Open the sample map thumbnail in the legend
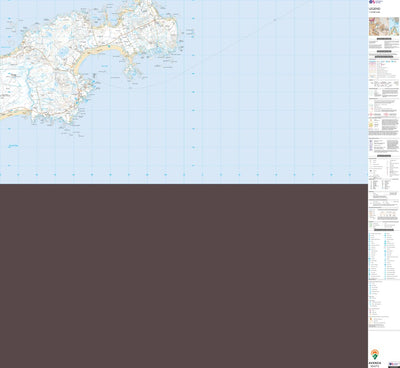The height and width of the screenshot is (368, 400). 384,27
